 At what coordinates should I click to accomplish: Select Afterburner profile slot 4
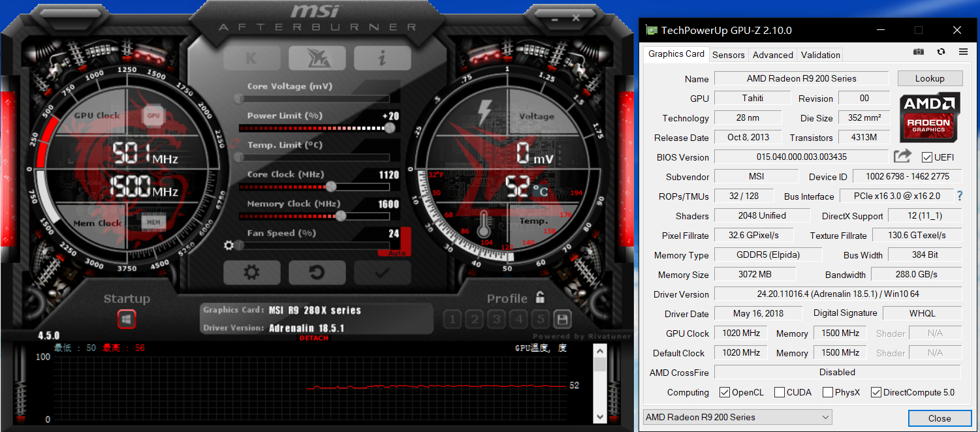pos(518,319)
